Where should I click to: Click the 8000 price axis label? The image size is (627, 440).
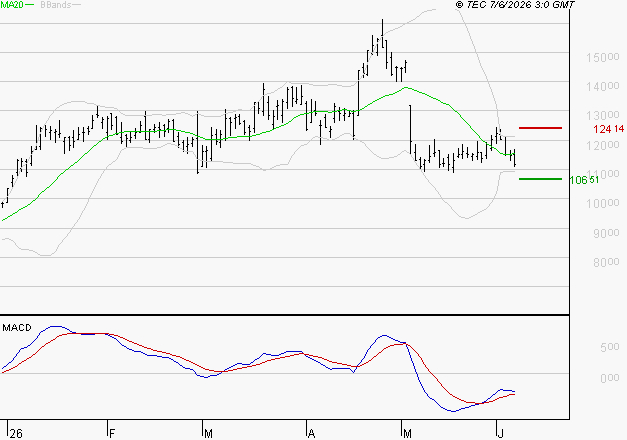[x=606, y=262]
